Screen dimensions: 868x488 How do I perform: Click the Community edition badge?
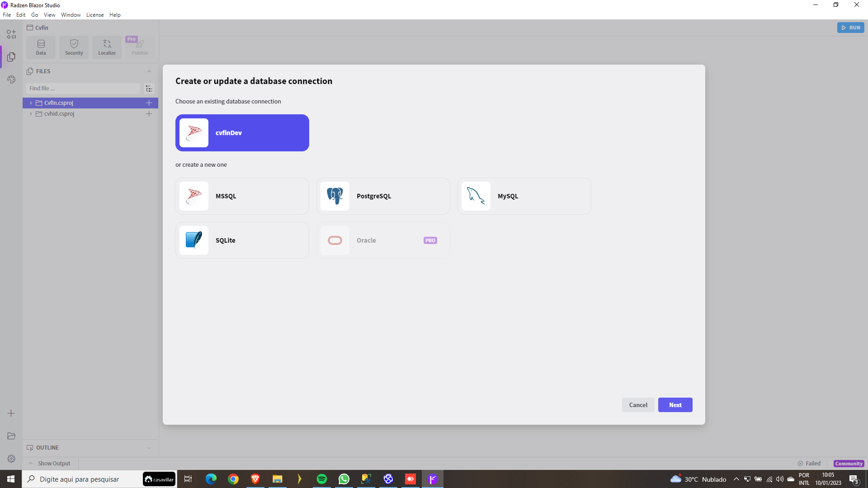coord(849,464)
